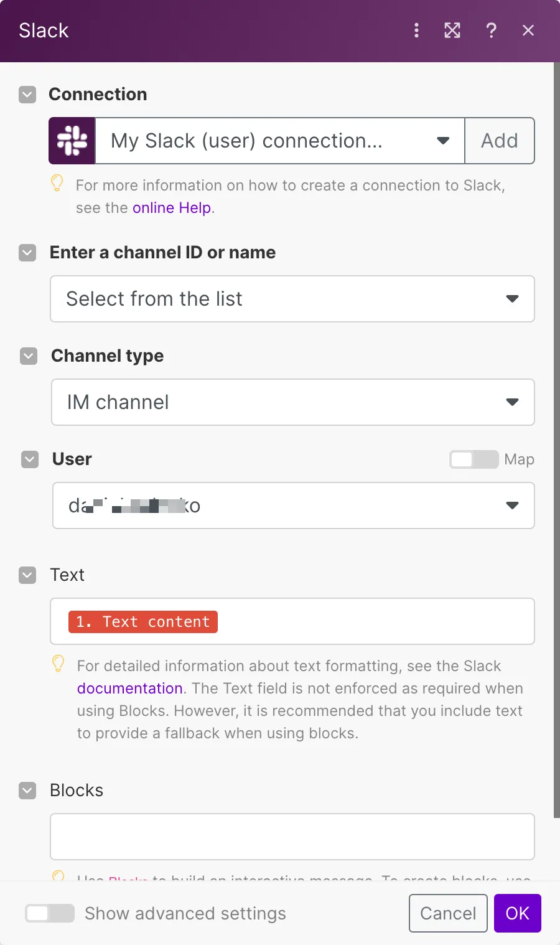Enable Show advanced settings switch
The image size is (560, 945).
click(50, 913)
